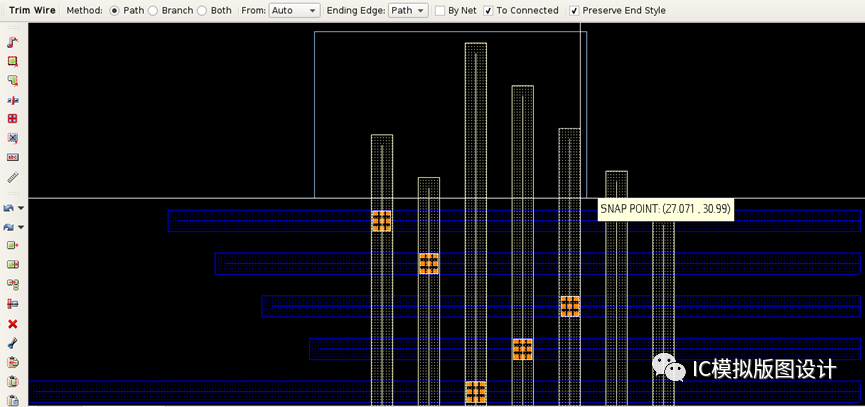This screenshot has height=407, width=865.
Task: Select the Move tool icon
Action: (13, 245)
